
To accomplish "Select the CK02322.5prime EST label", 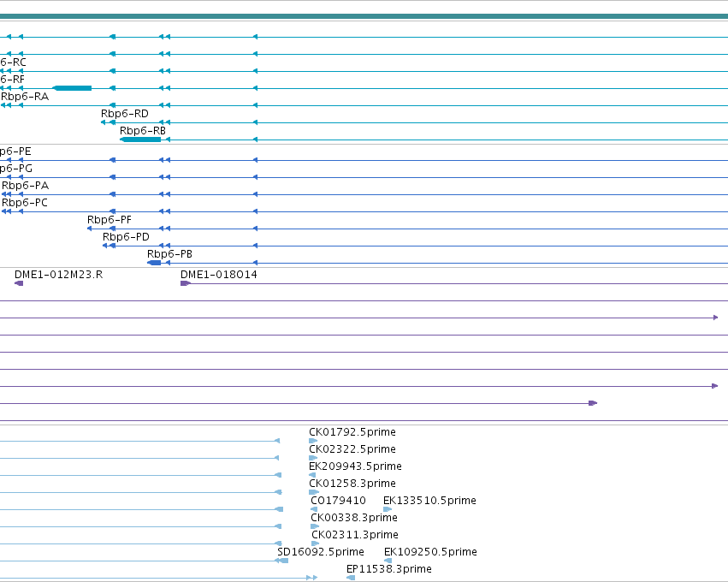I will coord(352,449).
